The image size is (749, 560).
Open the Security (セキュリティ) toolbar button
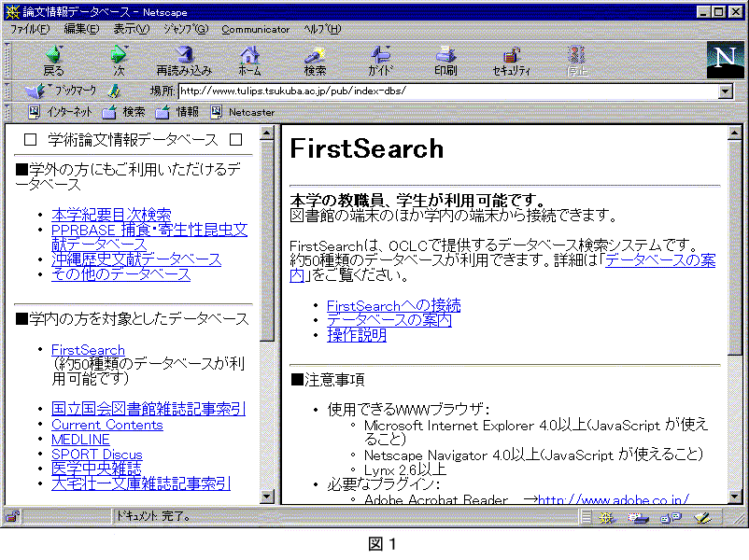click(x=511, y=61)
